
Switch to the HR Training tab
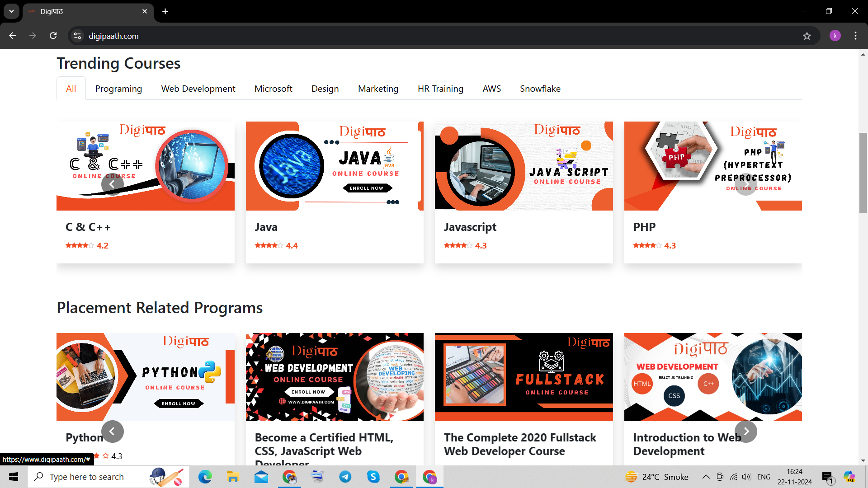click(x=440, y=89)
